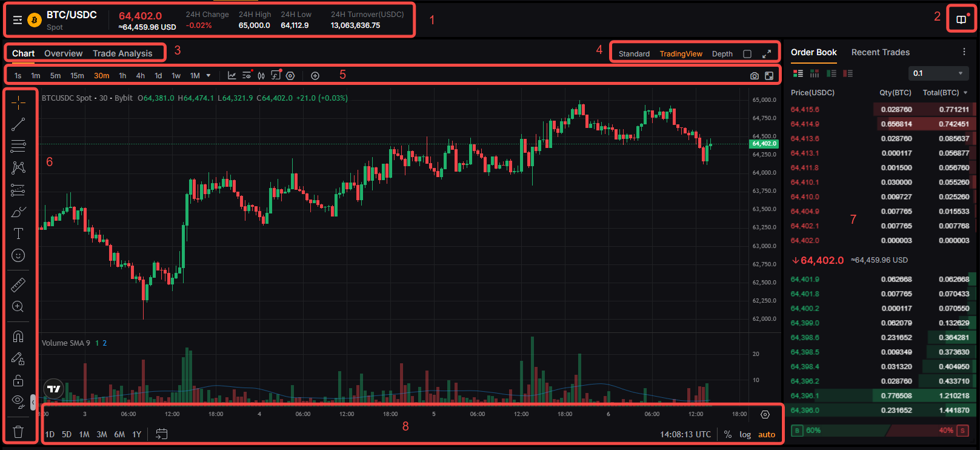
Task: Expand the Total(BTC) column dropdown
Action: (x=965, y=93)
